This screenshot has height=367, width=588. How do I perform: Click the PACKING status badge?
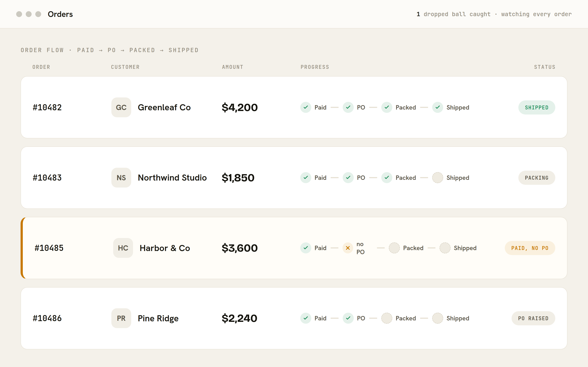[x=537, y=178]
